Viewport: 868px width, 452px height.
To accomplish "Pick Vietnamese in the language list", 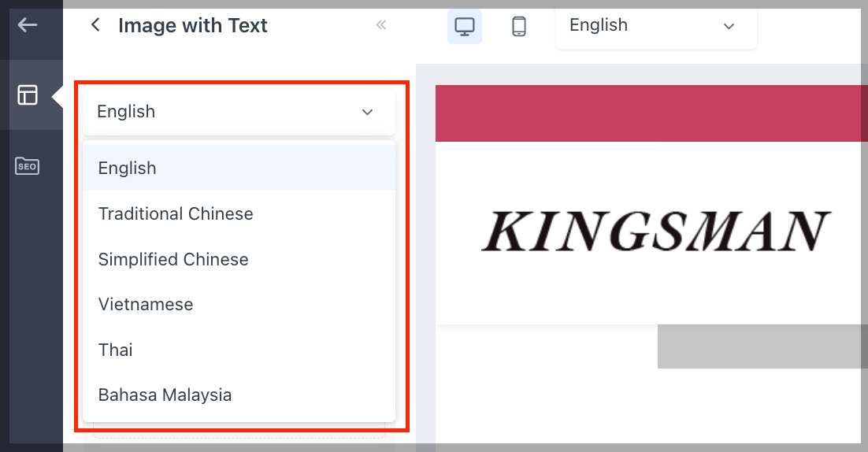I will 239,304.
